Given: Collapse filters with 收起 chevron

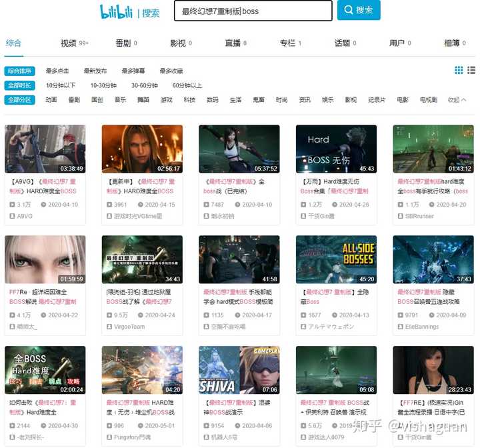Looking at the screenshot, I should (457, 100).
